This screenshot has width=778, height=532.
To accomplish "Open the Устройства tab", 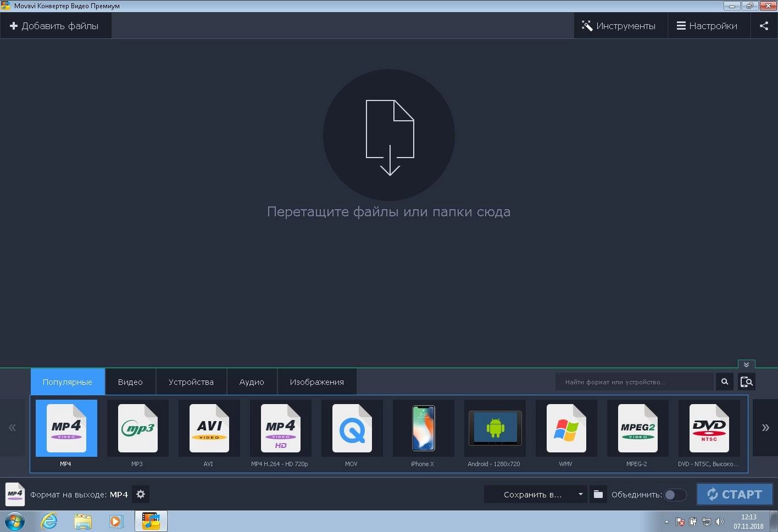I will coord(191,382).
